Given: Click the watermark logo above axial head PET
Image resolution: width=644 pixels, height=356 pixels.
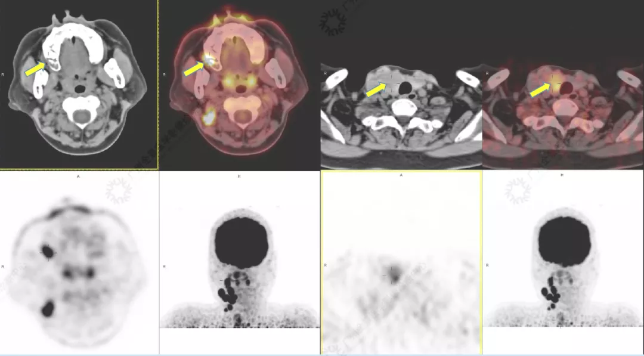Looking at the screenshot, I should 117,190.
